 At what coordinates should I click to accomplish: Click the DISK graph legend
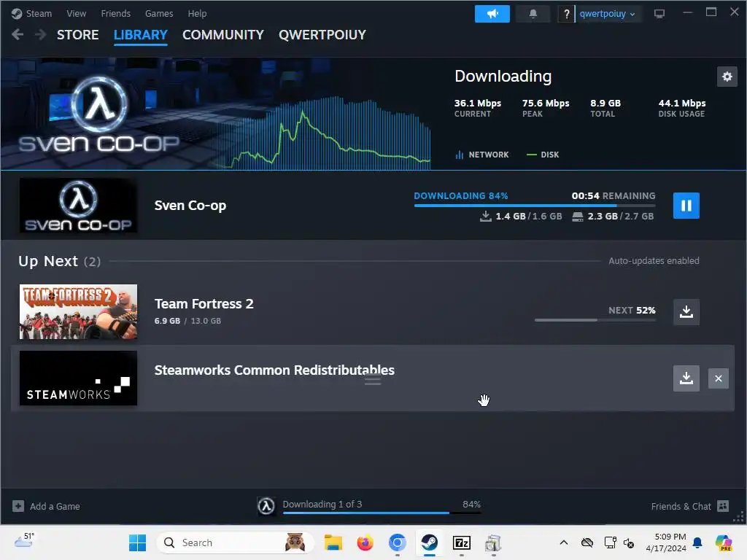[543, 155]
